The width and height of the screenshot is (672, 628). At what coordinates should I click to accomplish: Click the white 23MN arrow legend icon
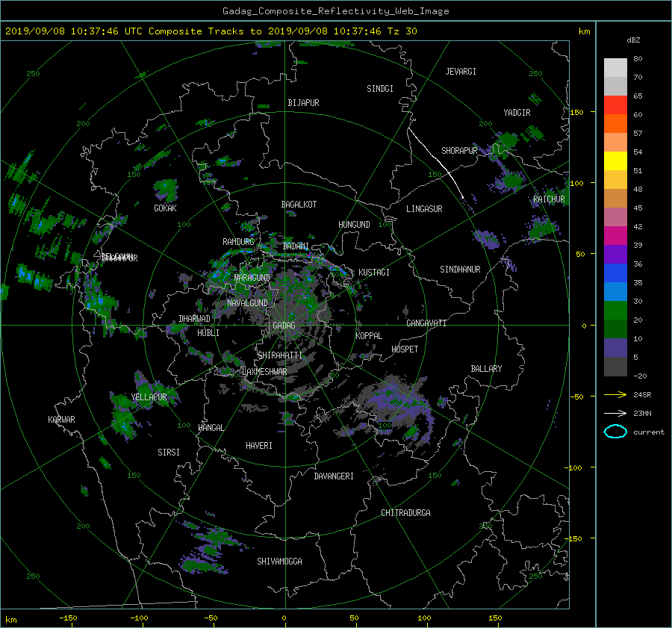click(615, 413)
